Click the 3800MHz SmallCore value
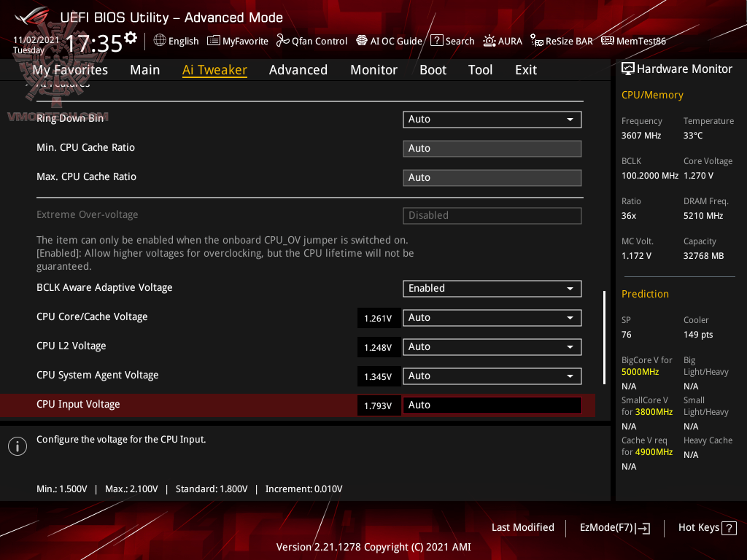 click(654, 412)
